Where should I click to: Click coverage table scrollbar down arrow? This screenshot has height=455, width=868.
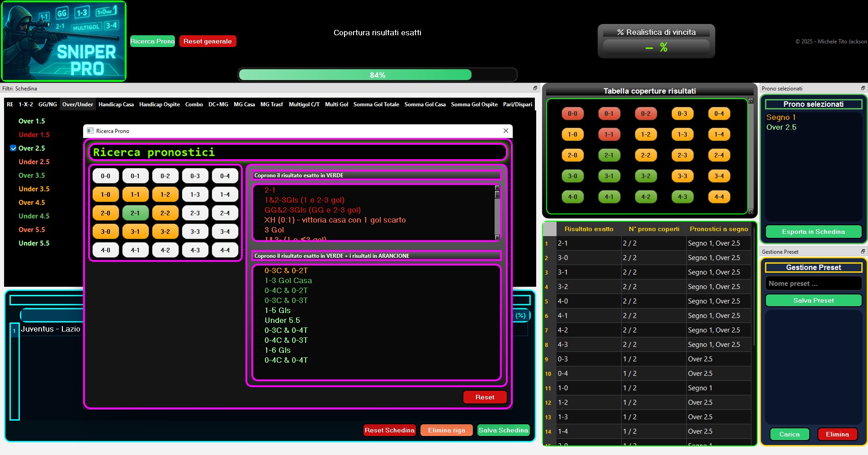751,211
